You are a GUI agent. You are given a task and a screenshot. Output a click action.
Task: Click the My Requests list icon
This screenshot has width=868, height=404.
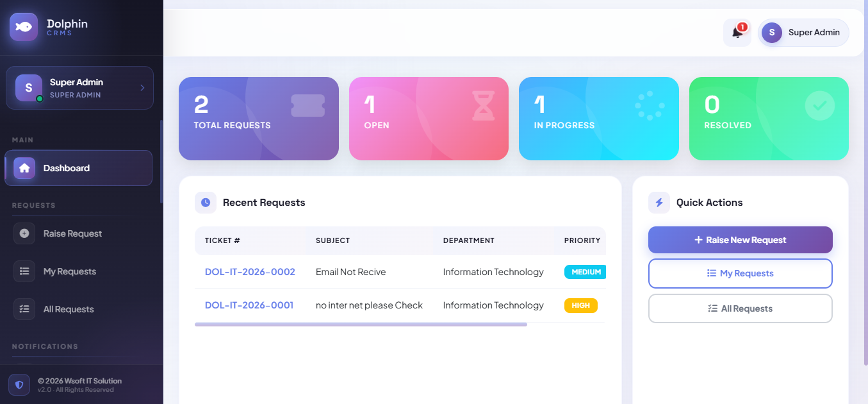[24, 271]
